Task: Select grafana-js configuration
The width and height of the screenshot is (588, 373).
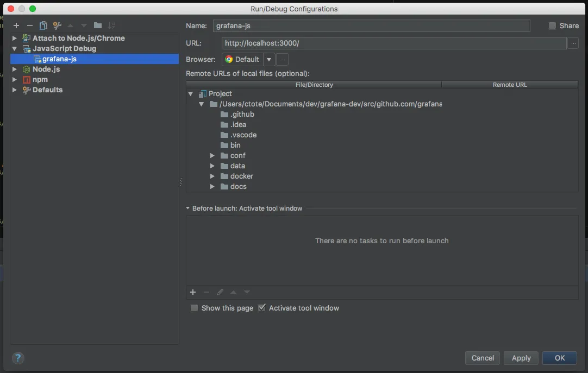Action: (x=95, y=59)
